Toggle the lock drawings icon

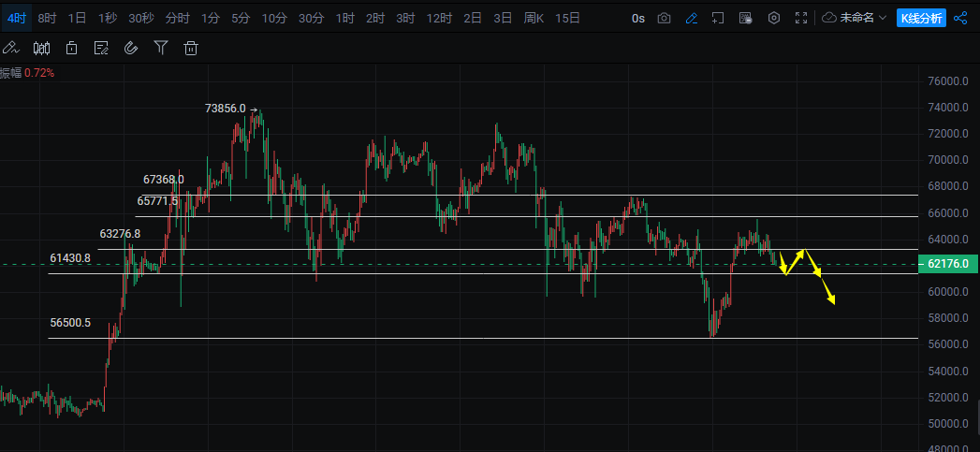pos(71,48)
